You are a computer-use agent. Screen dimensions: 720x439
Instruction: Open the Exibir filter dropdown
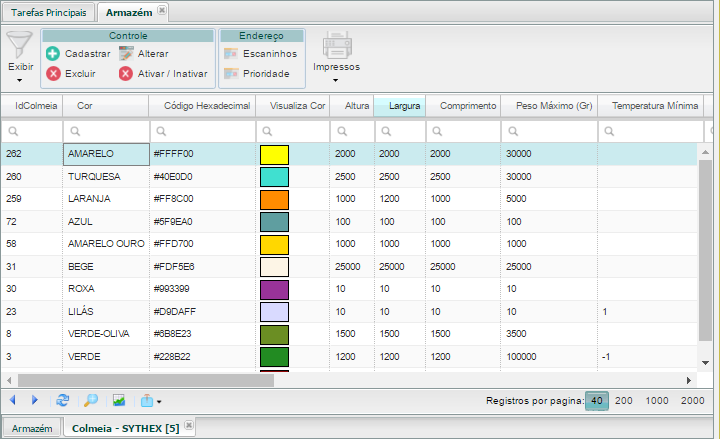click(19, 56)
